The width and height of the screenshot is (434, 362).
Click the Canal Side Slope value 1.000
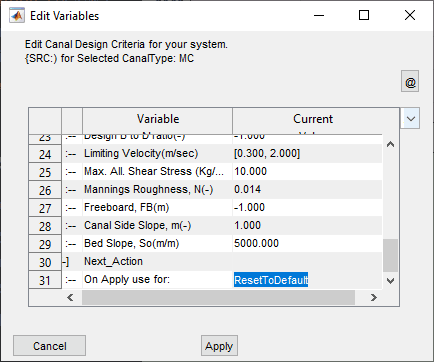pyautogui.click(x=307, y=225)
